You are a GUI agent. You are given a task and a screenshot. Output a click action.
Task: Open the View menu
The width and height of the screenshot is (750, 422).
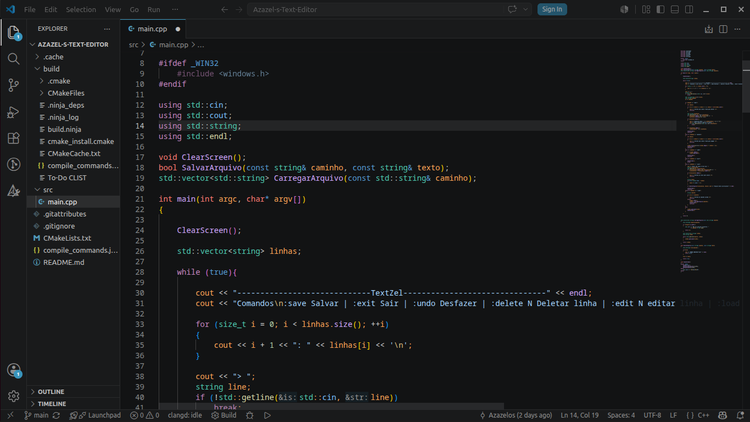pyautogui.click(x=113, y=9)
